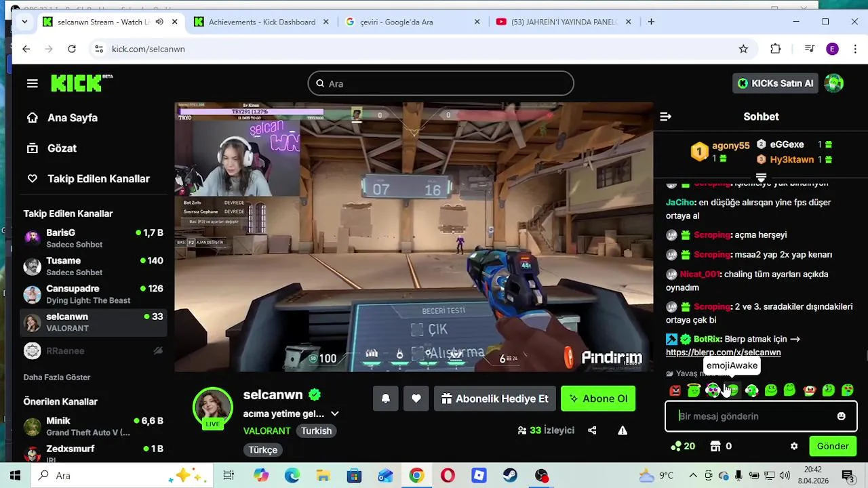Show hidden system tray icons

(x=693, y=476)
